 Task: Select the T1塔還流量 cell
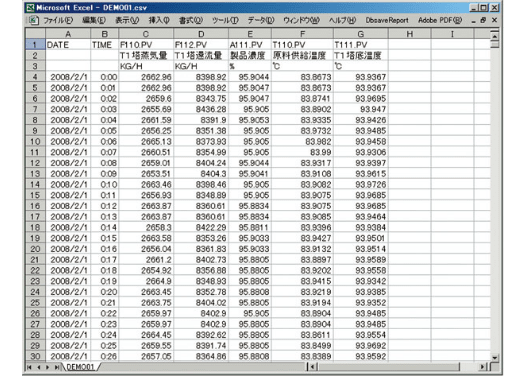[201, 56]
